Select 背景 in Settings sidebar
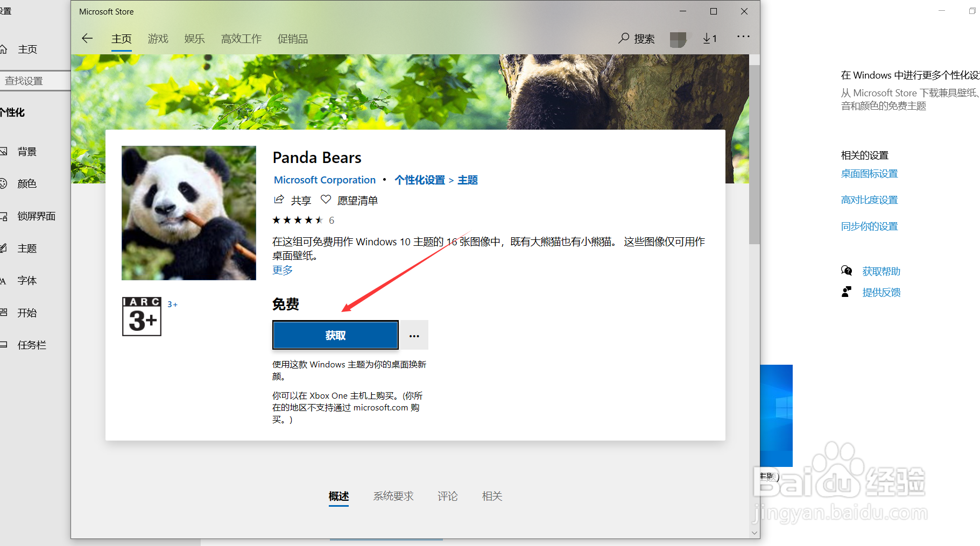Screen dimensions: 980x546 tap(27, 152)
